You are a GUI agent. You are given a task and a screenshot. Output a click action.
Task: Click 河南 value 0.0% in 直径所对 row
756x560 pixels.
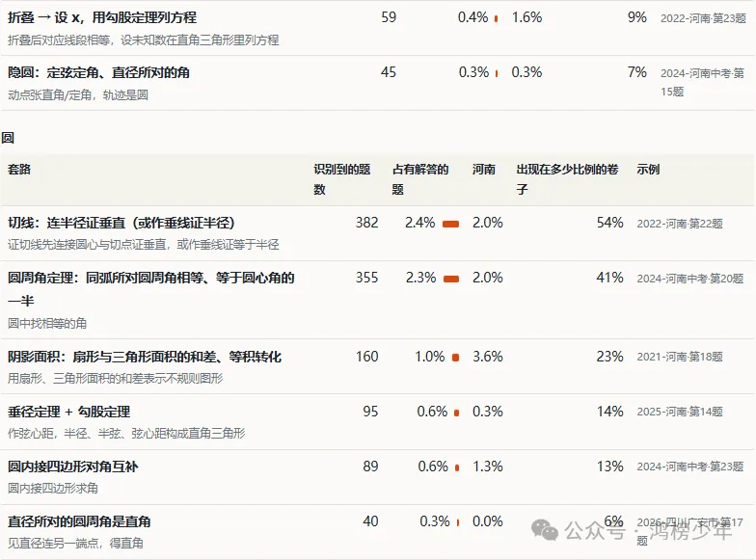pos(488,521)
